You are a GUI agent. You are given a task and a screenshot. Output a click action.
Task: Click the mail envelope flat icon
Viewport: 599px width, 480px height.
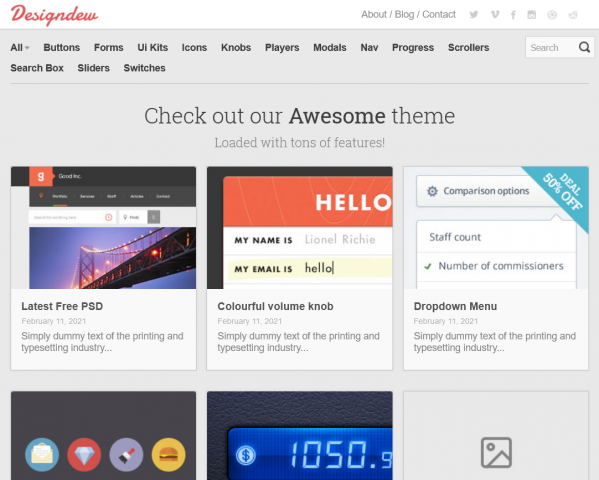pos(42,455)
